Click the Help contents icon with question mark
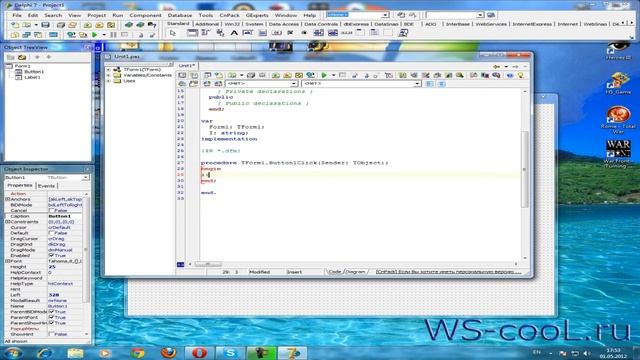This screenshot has height=360, width=640. coord(152,25)
